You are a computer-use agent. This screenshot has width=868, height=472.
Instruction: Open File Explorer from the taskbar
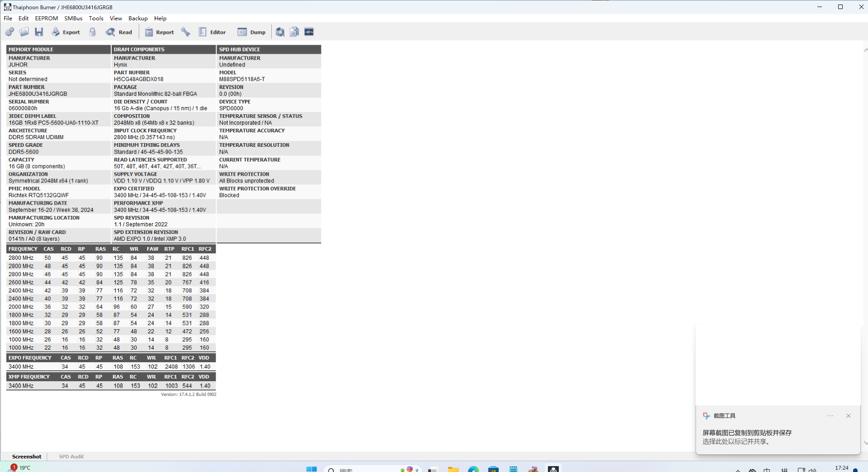[453, 469]
